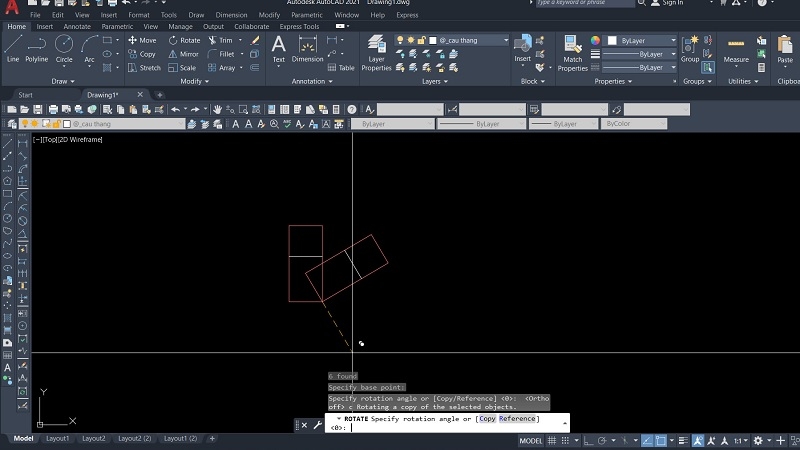The width and height of the screenshot is (800, 450).
Task: Open ByColor plot style dropdown
Action: (634, 124)
